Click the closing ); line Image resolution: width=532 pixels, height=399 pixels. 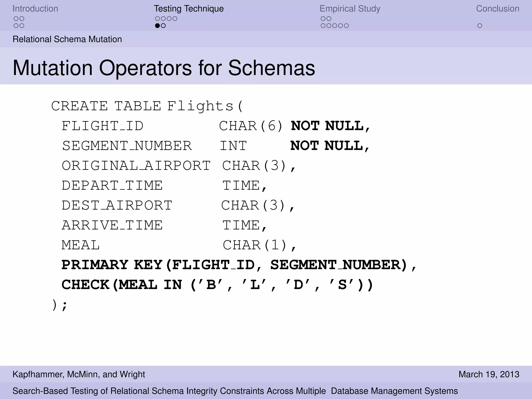(x=59, y=305)
